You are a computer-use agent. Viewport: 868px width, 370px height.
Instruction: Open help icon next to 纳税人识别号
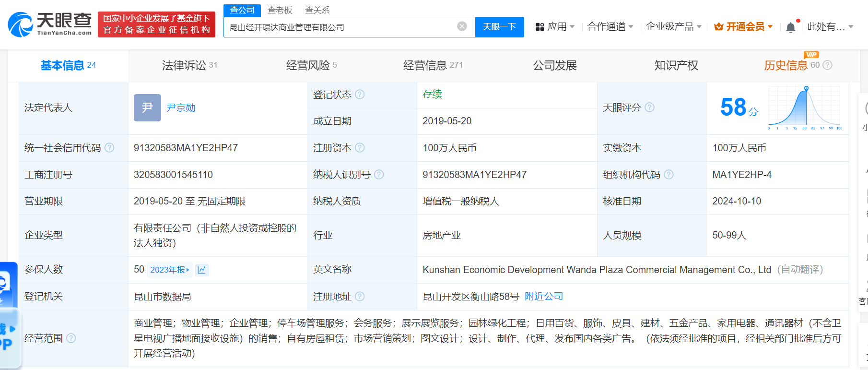tap(379, 175)
